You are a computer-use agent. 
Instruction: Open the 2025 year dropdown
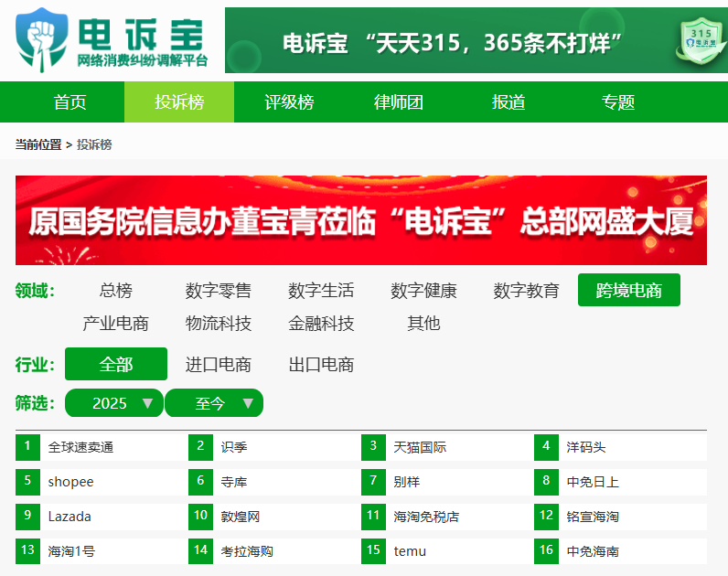114,403
